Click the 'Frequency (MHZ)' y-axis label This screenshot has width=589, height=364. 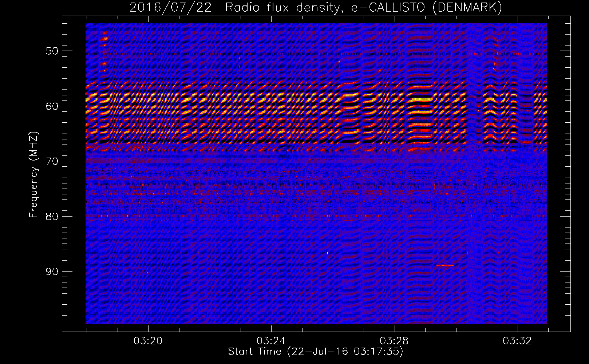(x=33, y=175)
